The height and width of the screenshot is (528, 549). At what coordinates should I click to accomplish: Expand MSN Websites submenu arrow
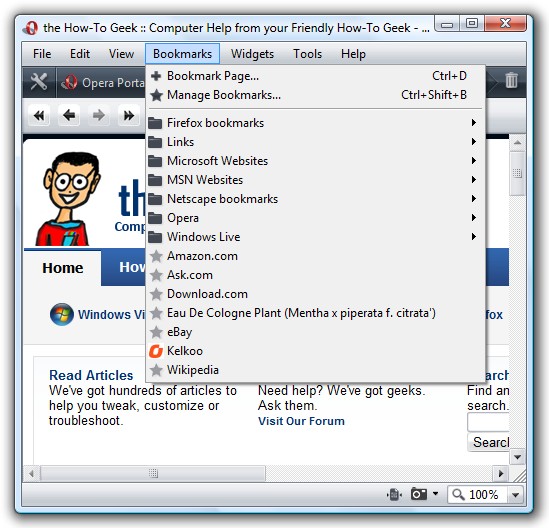474,180
